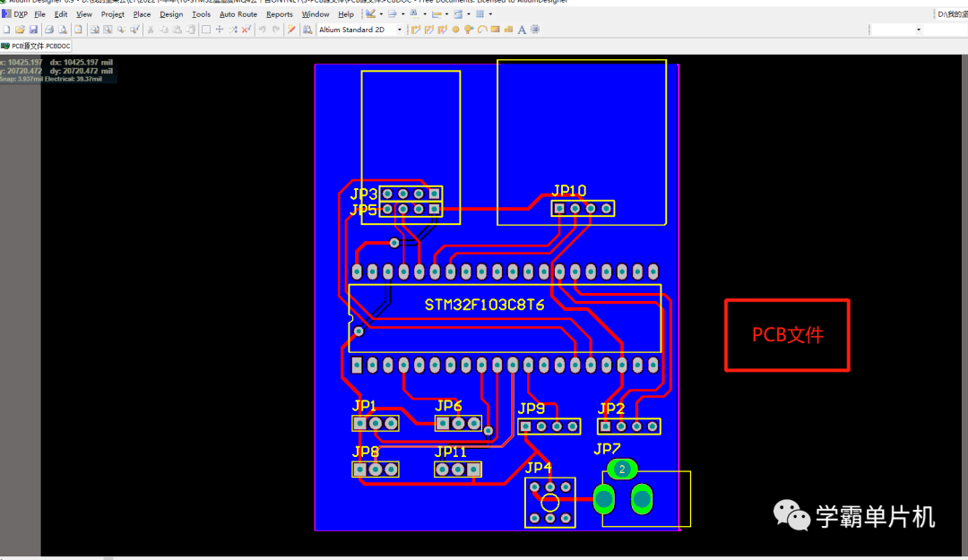968x560 pixels.
Task: Place via tool
Action: [469, 29]
